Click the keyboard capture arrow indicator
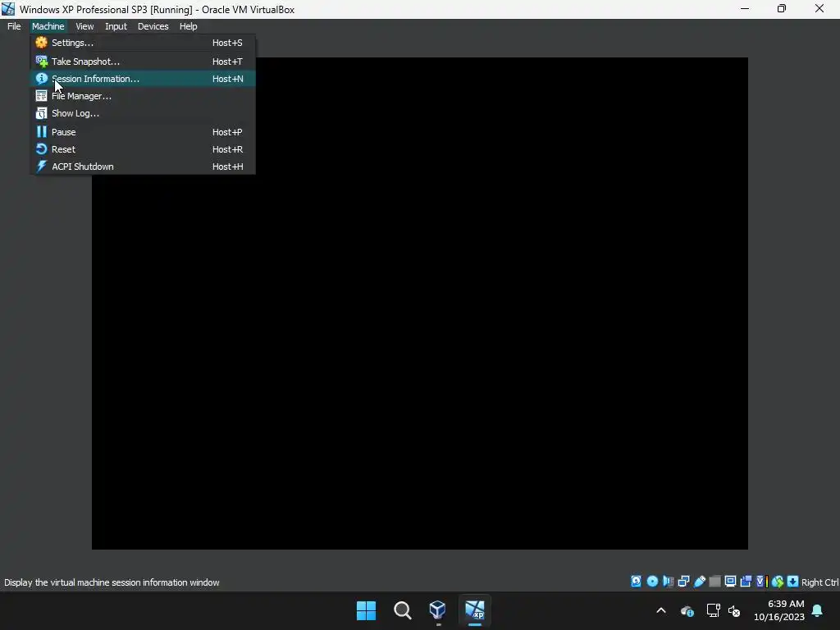Viewport: 840px width, 630px height. [x=793, y=582]
